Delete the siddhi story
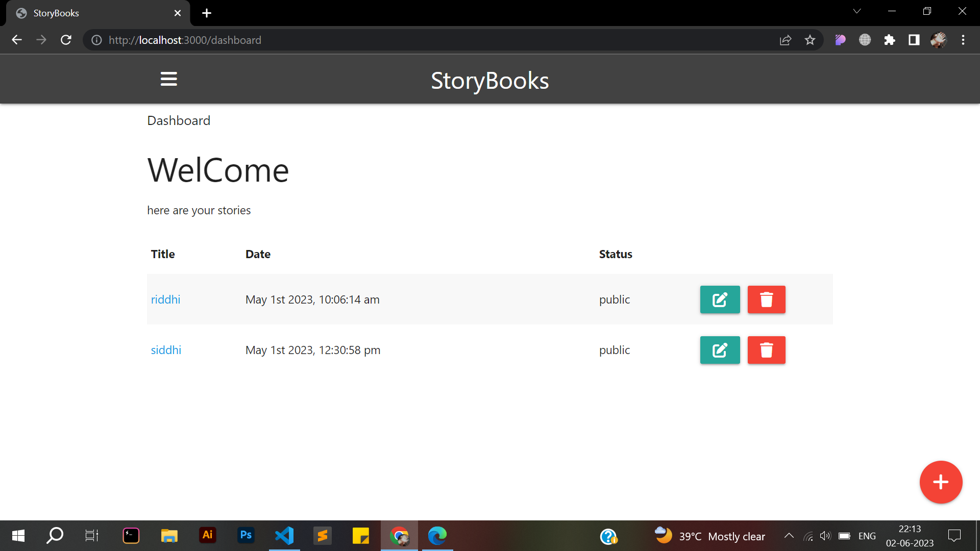980x551 pixels. [x=766, y=350]
